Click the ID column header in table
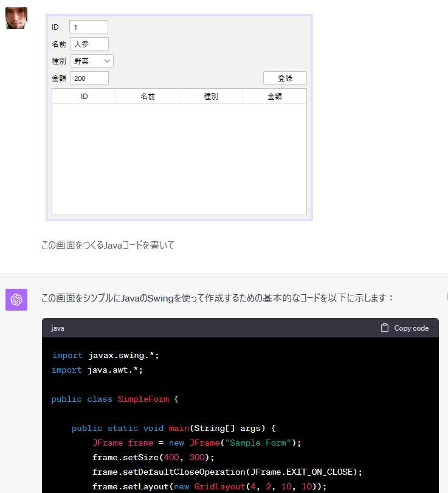 coord(84,96)
